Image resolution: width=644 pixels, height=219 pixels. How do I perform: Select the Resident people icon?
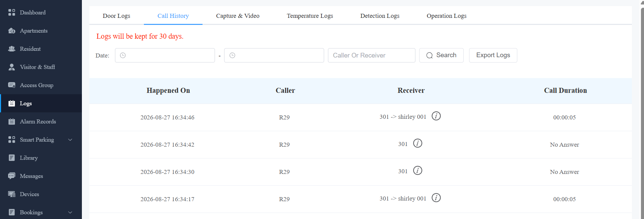12,49
